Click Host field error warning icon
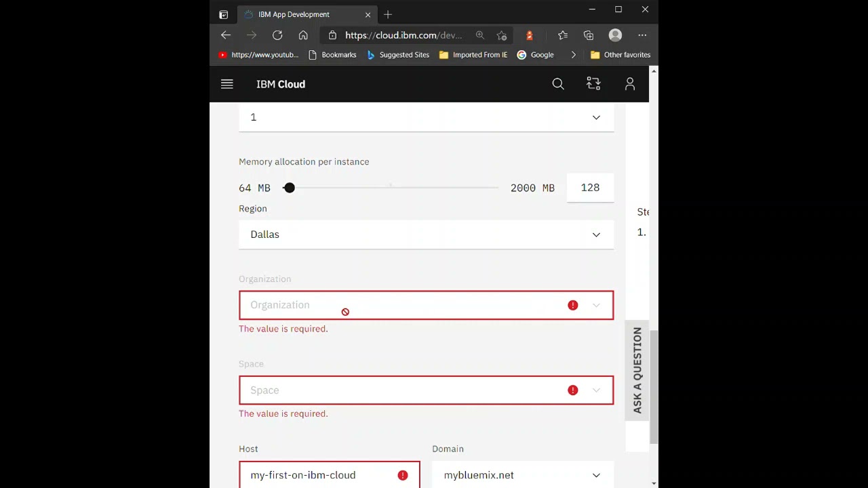Viewport: 868px width, 488px height. click(x=403, y=476)
